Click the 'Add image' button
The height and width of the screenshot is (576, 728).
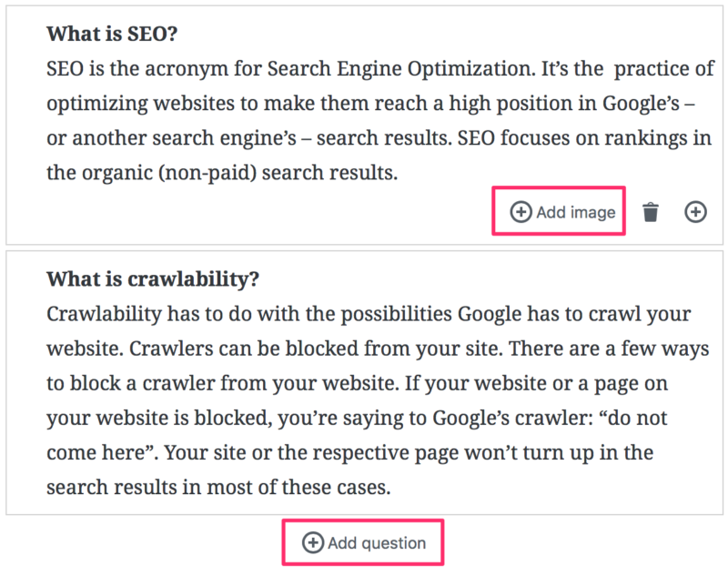558,210
